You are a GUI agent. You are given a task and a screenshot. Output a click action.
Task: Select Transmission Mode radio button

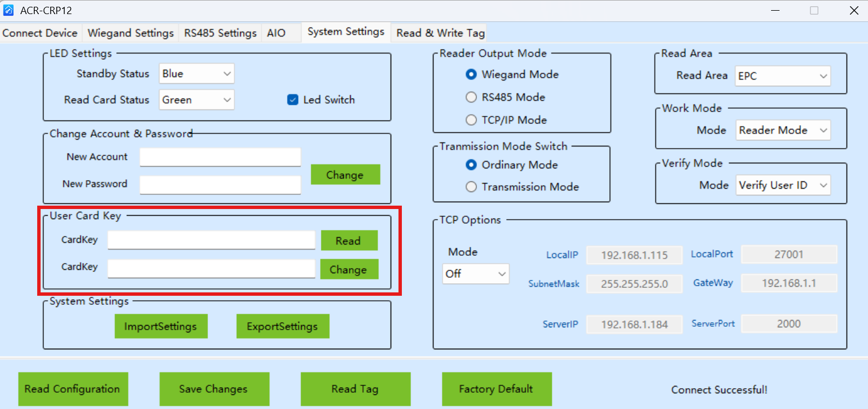471,187
